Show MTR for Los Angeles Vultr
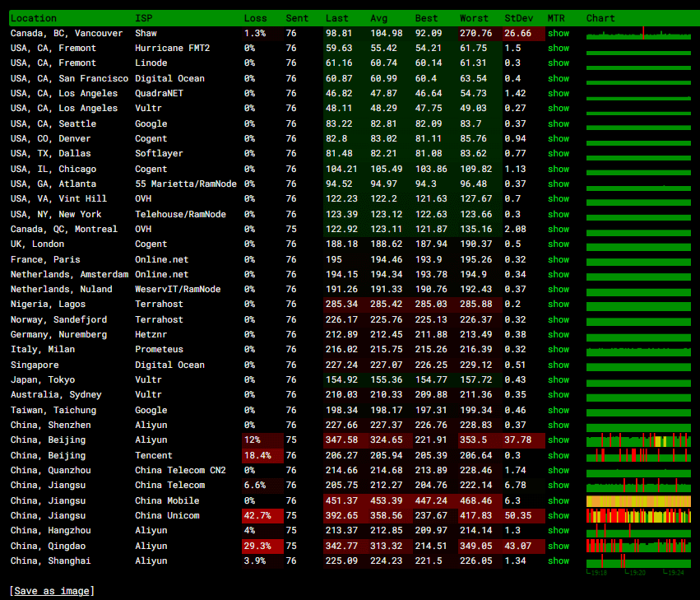This screenshot has width=700, height=600. (559, 108)
